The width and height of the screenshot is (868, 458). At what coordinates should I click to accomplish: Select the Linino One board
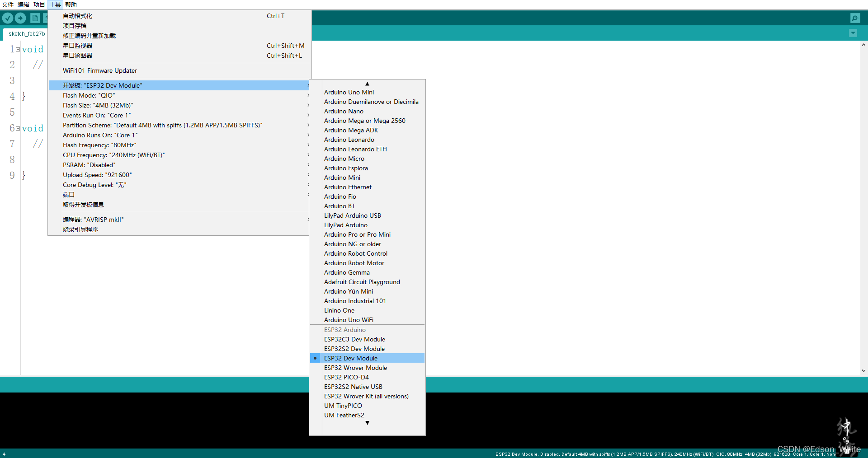(x=367, y=310)
